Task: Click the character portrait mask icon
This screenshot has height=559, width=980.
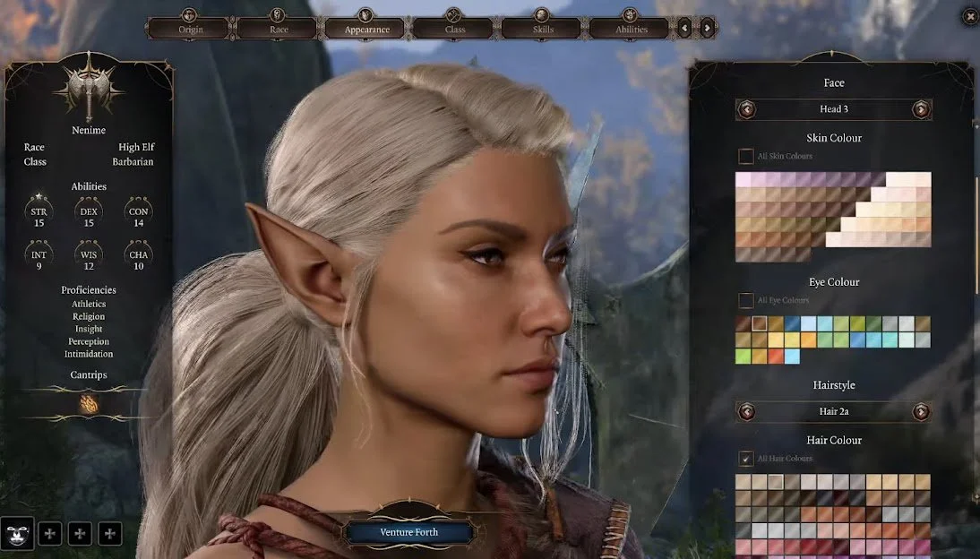Action: pyautogui.click(x=17, y=533)
